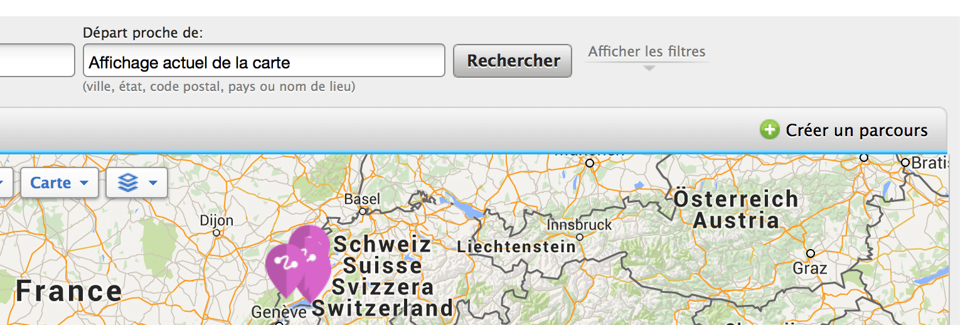980x325 pixels.
Task: Click the Switzerland country label on the map
Action: click(x=382, y=308)
